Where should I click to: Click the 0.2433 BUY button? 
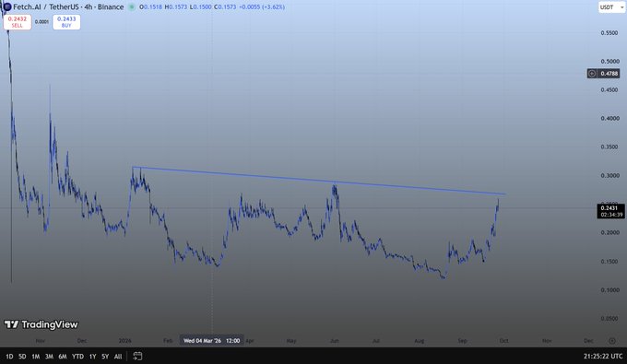[x=66, y=22]
